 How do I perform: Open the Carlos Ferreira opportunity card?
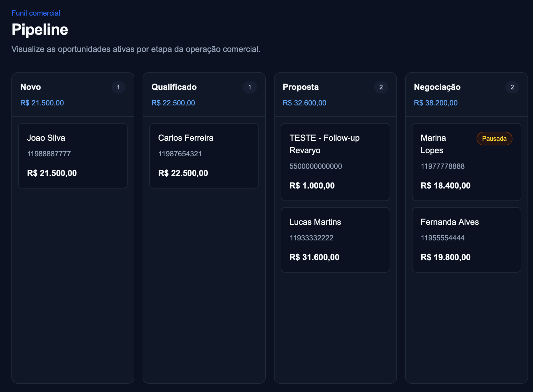(204, 156)
